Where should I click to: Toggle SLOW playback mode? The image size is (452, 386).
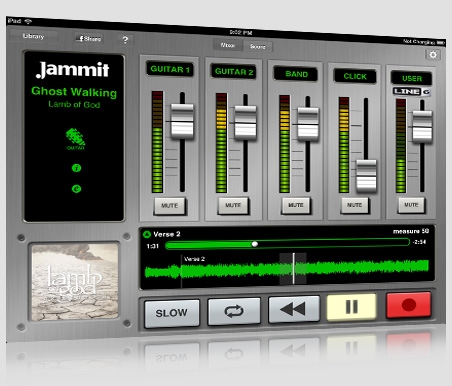[x=172, y=313]
